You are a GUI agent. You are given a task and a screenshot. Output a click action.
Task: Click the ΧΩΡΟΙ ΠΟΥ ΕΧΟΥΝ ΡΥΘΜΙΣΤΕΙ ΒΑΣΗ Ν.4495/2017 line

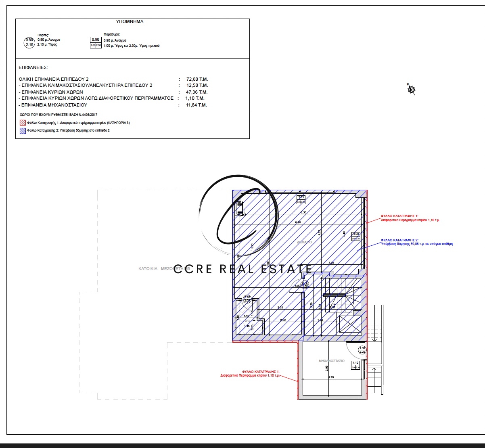(x=59, y=115)
